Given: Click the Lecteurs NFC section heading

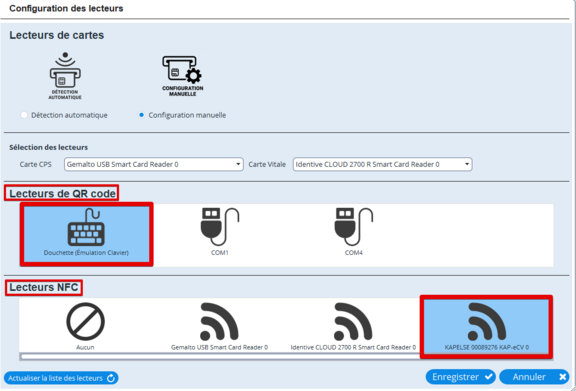Looking at the screenshot, I should click(x=44, y=287).
